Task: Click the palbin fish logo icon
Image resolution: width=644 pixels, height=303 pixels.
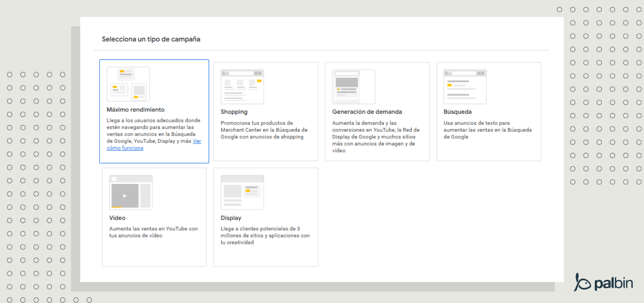Action: (x=582, y=283)
